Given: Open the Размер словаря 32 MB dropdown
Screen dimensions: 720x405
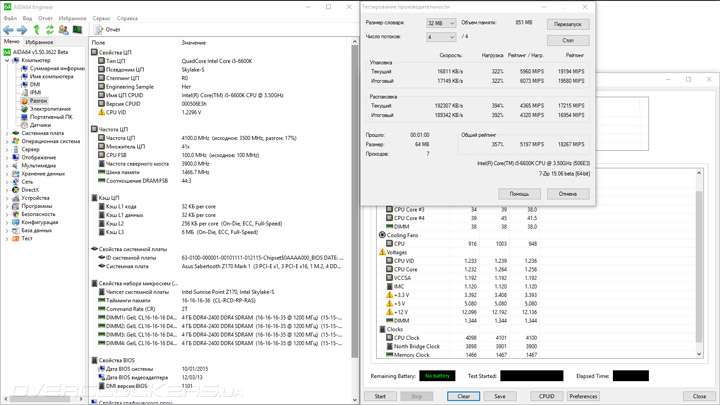Looking at the screenshot, I should (x=441, y=23).
